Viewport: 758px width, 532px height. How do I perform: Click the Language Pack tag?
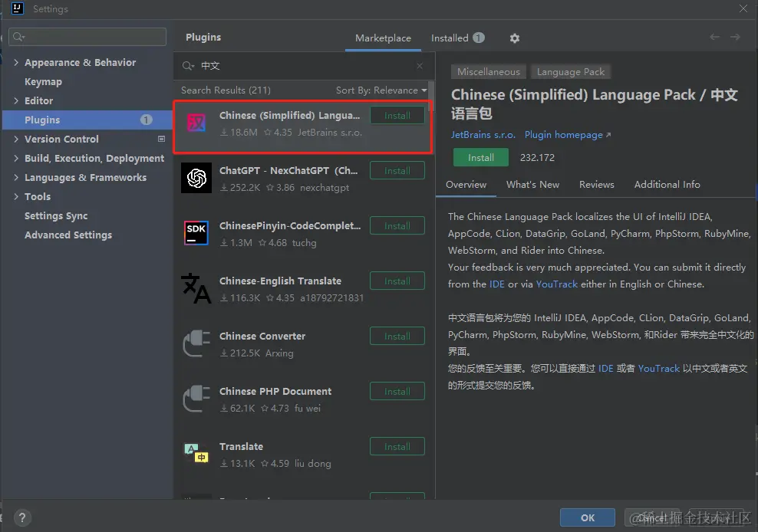[571, 72]
